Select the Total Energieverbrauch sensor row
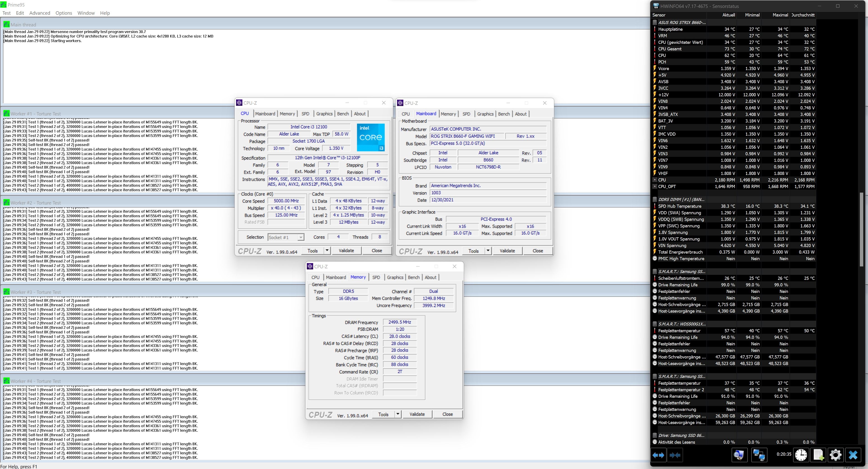 coord(734,252)
